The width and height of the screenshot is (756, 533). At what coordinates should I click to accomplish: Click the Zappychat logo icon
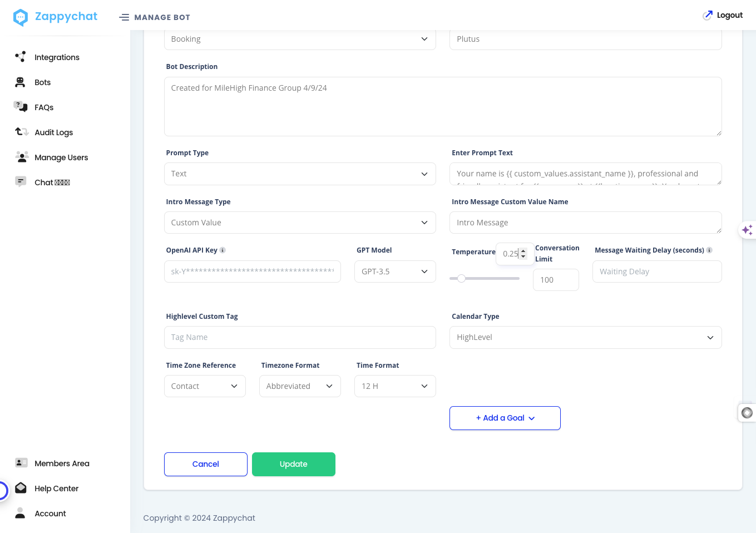pos(21,17)
